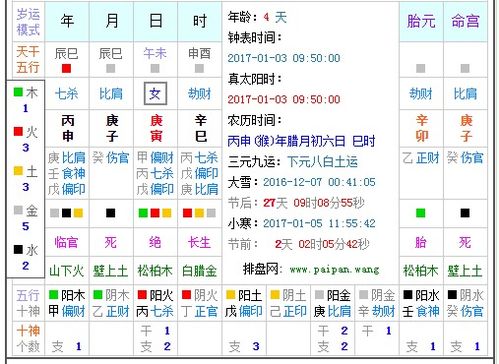Click the 长生 life stage
Screen dimensions: 499x364
click(x=199, y=242)
